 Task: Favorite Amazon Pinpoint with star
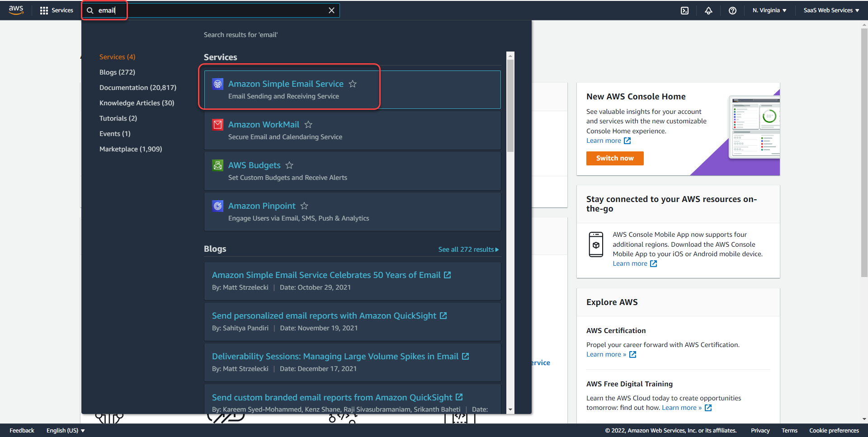pos(304,206)
